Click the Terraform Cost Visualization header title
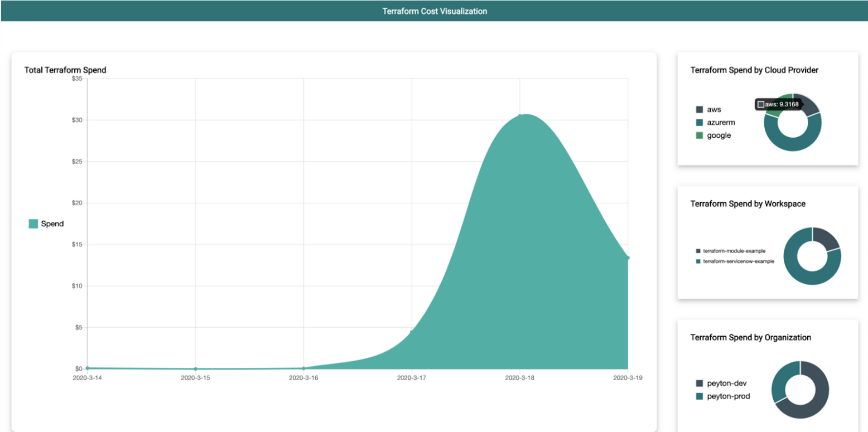 (x=435, y=11)
